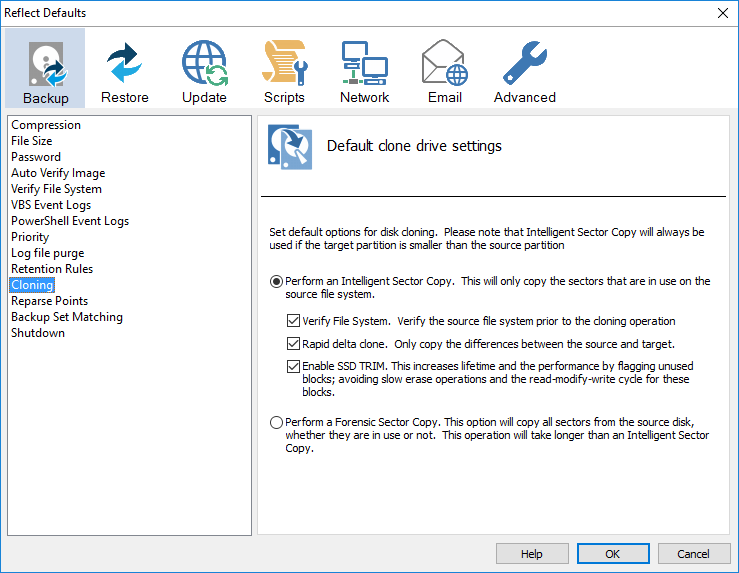
Task: Switch to the Restore defaults icon
Action: click(125, 64)
